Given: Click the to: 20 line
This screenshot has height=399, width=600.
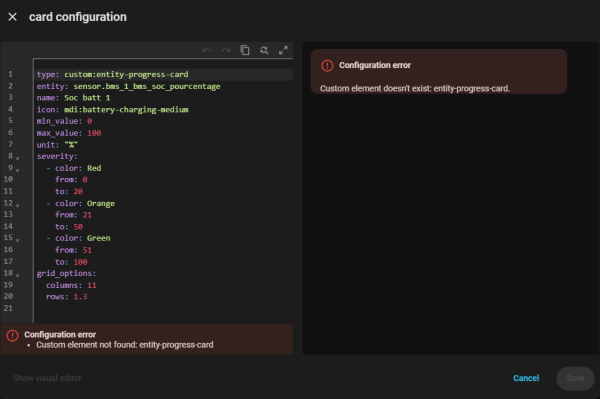Looking at the screenshot, I should (x=69, y=191).
